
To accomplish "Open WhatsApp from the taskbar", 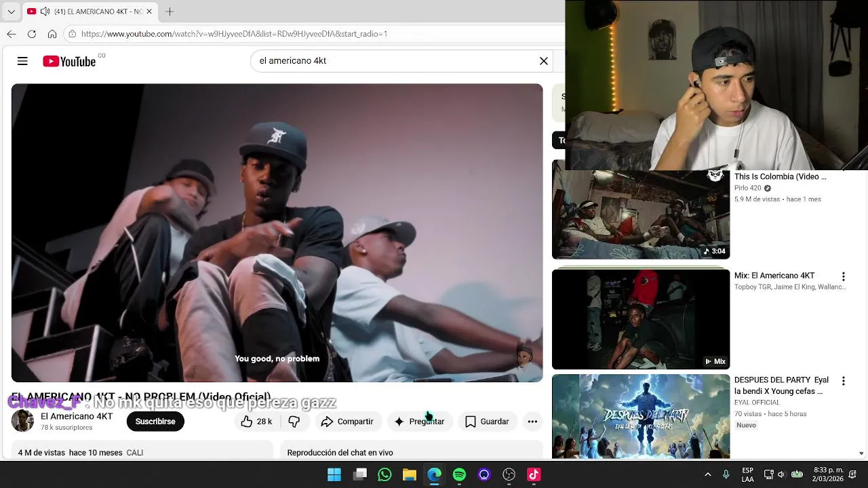I will click(x=384, y=474).
